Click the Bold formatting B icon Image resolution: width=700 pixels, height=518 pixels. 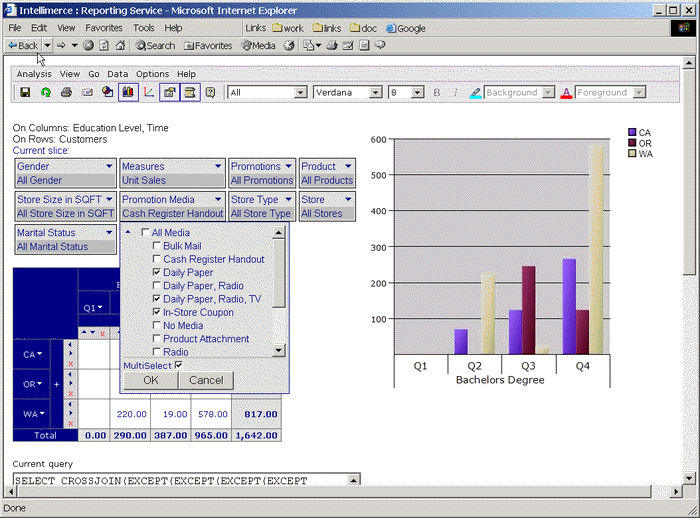point(437,92)
